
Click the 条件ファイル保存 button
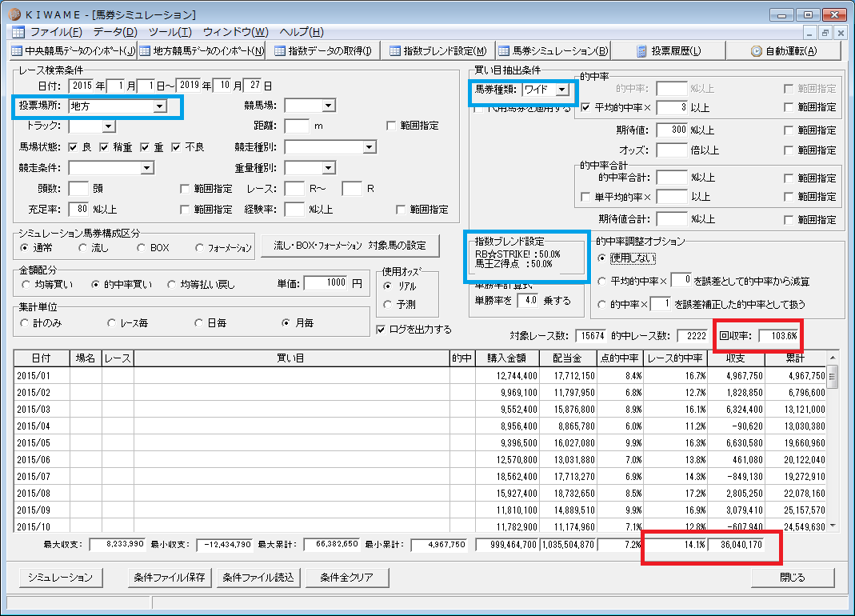pos(170,578)
